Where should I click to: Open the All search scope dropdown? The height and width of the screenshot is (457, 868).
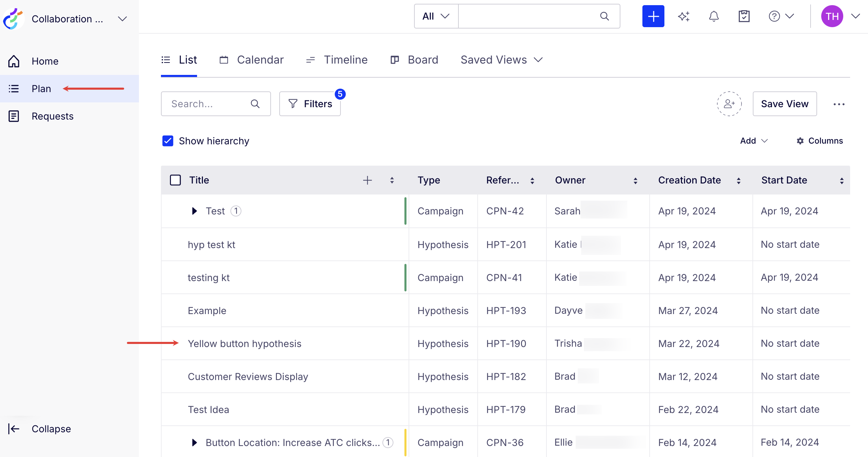click(436, 16)
